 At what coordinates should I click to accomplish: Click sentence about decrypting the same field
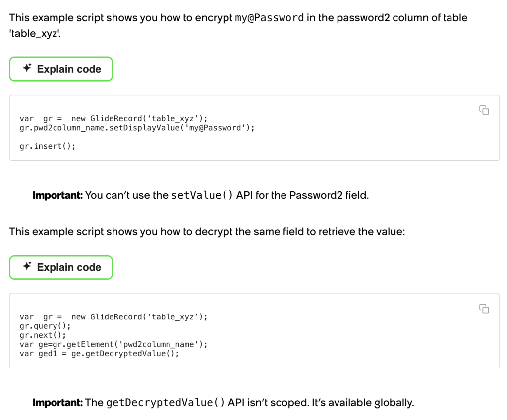[x=207, y=232]
